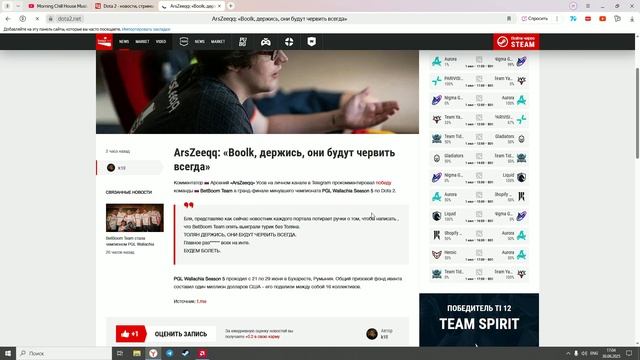Click the 'Спросить' assistant button
The height and width of the screenshot is (360, 640).
coord(534,19)
